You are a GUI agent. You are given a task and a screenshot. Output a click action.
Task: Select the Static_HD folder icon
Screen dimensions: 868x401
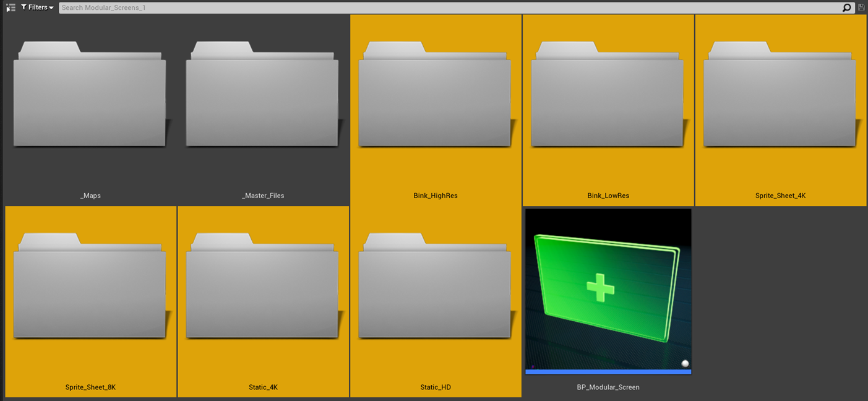coord(436,287)
